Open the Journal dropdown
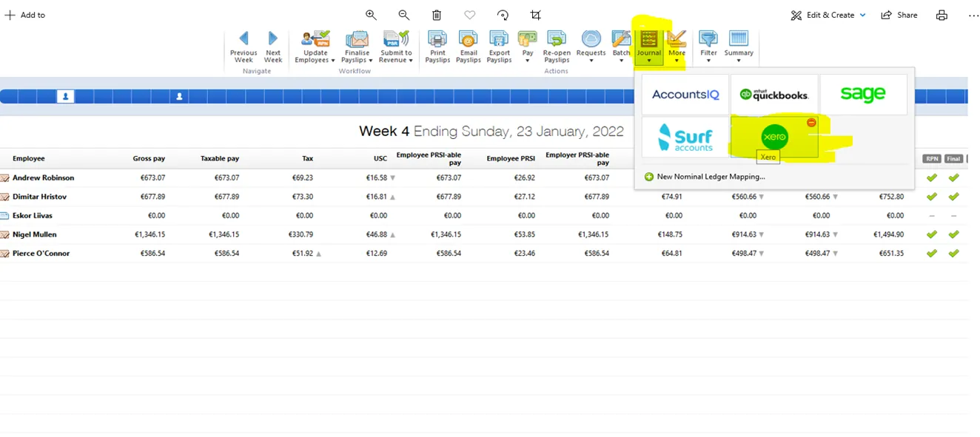The width and height of the screenshot is (980, 437). (649, 47)
